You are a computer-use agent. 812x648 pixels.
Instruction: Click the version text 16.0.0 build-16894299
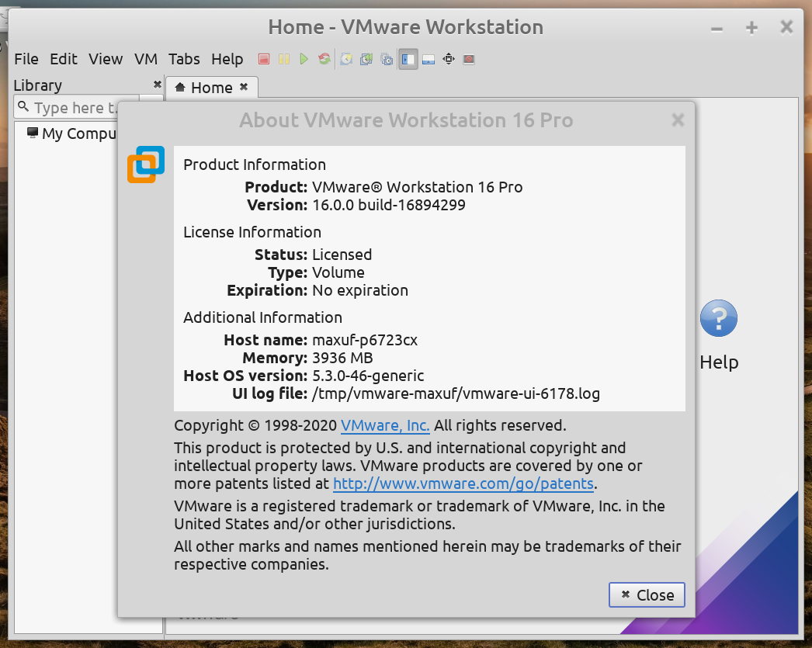[389, 205]
